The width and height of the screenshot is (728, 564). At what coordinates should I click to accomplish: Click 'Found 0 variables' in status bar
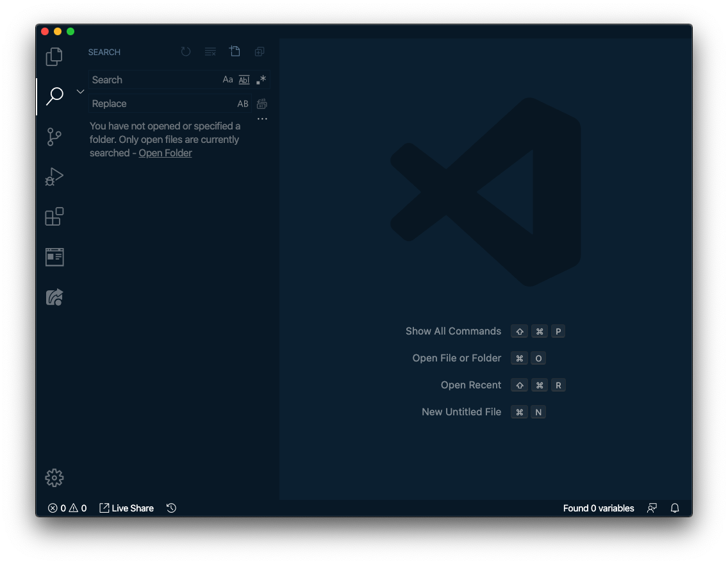click(599, 508)
